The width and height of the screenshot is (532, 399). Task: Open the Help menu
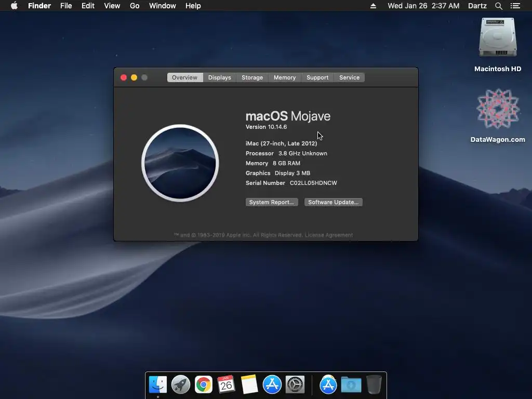pyautogui.click(x=193, y=6)
